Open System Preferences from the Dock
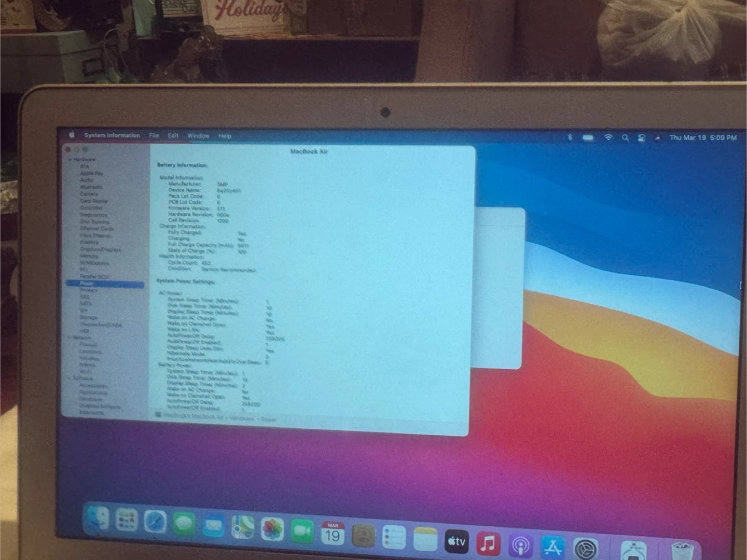Image resolution: width=747 pixels, height=560 pixels. click(586, 549)
